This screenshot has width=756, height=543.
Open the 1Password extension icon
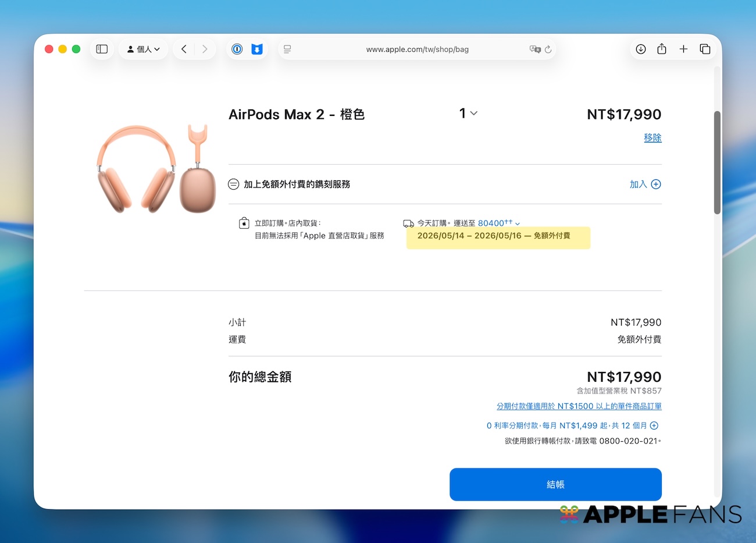click(237, 49)
